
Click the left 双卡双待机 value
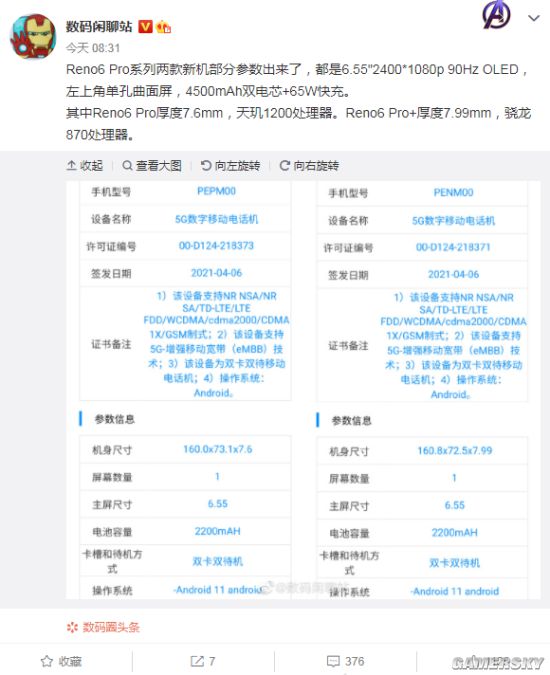pyautogui.click(x=218, y=561)
